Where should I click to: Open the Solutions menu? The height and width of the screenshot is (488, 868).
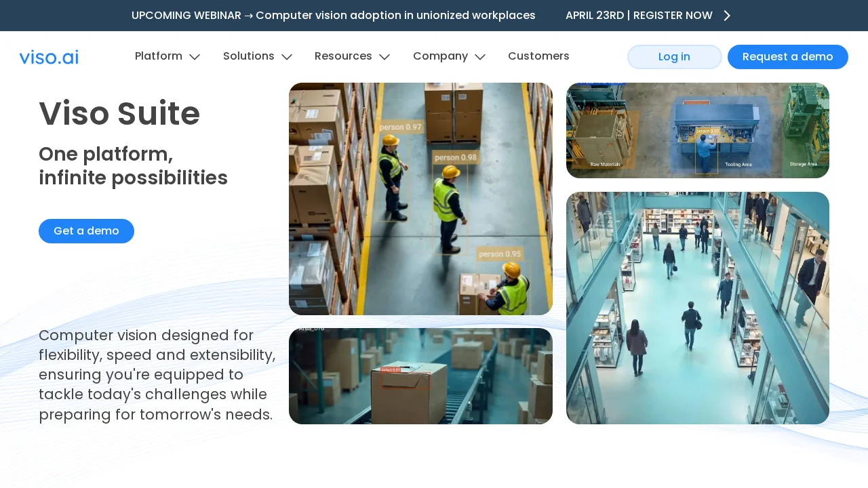pos(249,56)
